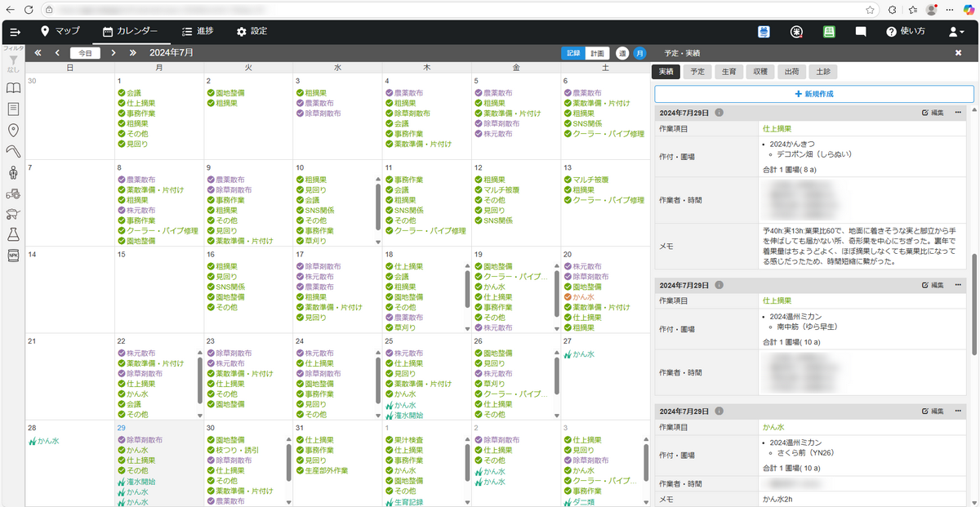980x507 pixels.
Task: Select the month view (月) toggle
Action: (639, 53)
